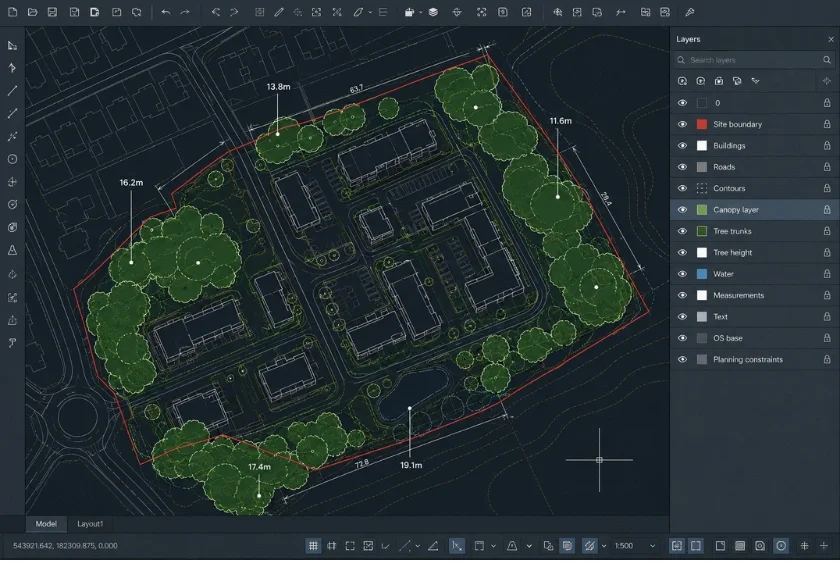Hide the Buildings layer
840x562 pixels.
[682, 146]
